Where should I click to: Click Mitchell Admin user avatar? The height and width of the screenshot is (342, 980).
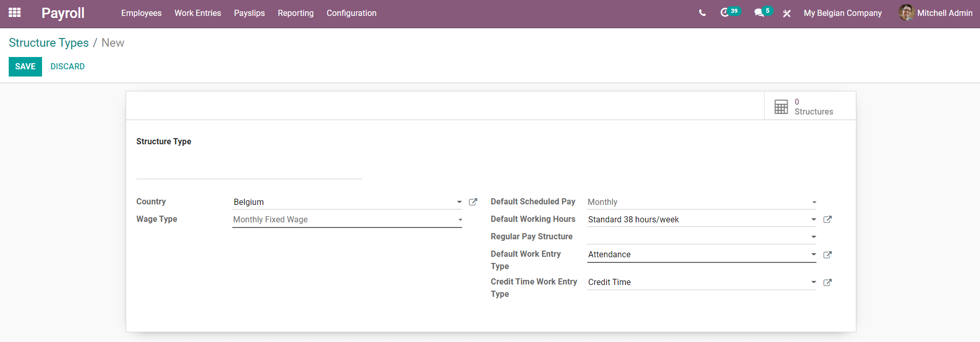[906, 13]
